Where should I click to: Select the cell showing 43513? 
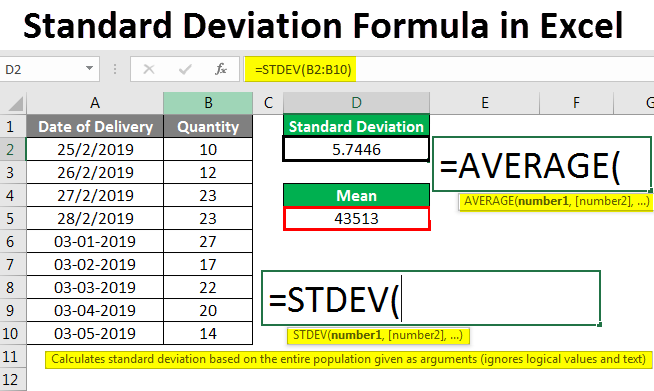tap(356, 218)
